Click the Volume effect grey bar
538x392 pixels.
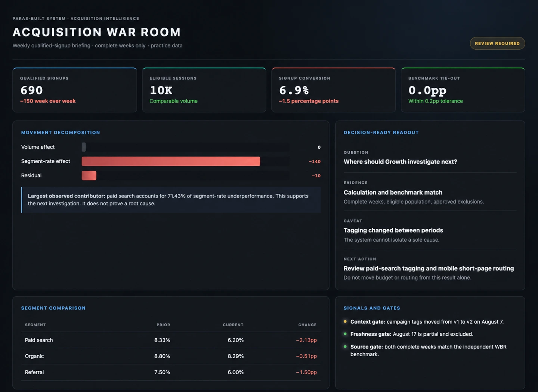click(84, 147)
